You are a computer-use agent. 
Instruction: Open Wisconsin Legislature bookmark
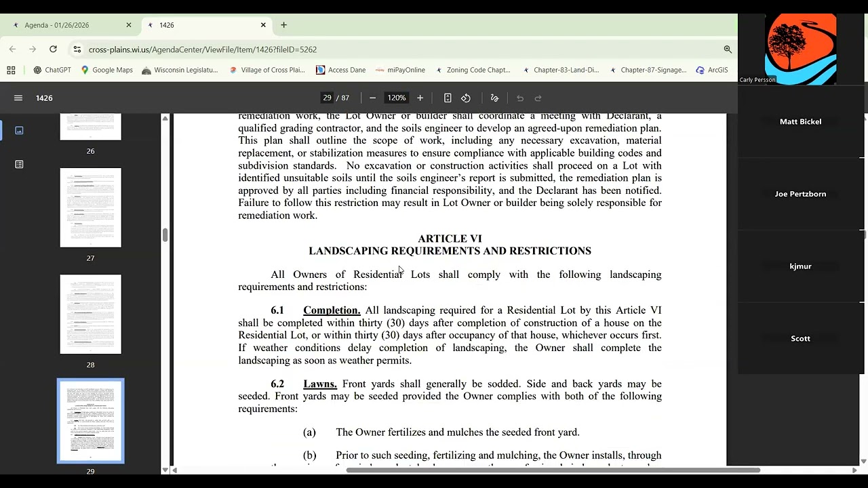click(x=180, y=70)
